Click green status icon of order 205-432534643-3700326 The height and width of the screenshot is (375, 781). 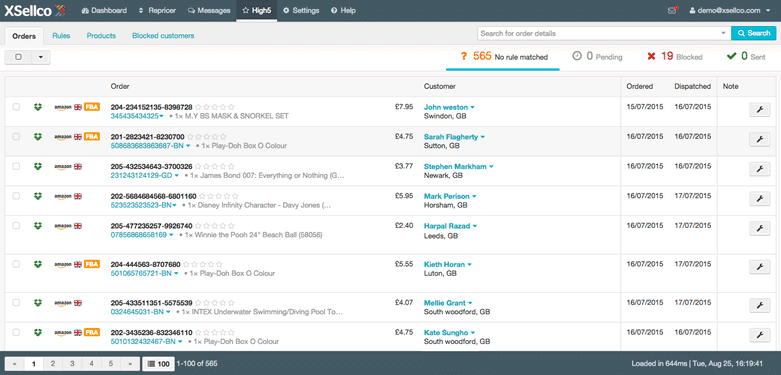38,166
